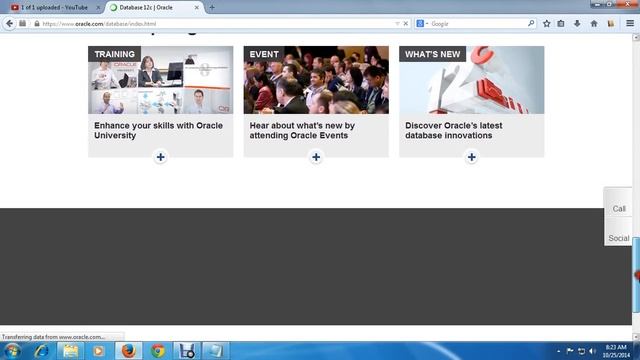Open Google Chrome from taskbar
This screenshot has width=640, height=360.
(158, 351)
